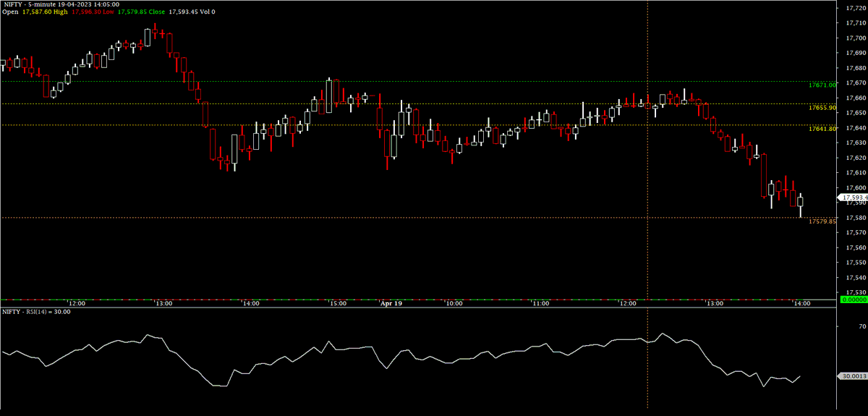Image resolution: width=868 pixels, height=416 pixels.
Task: Click the NIFTY RSI(14) indicator label
Action: pyautogui.click(x=36, y=312)
